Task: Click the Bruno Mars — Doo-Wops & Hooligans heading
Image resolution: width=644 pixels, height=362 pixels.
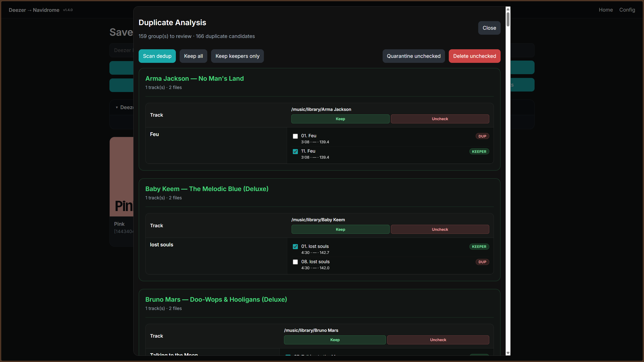Action: (x=216, y=299)
